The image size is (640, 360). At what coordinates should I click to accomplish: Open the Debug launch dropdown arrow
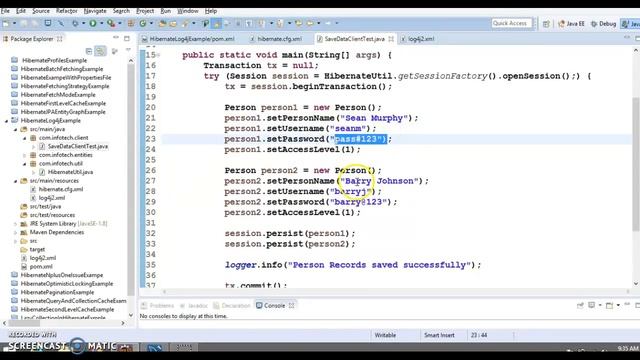coord(83,24)
